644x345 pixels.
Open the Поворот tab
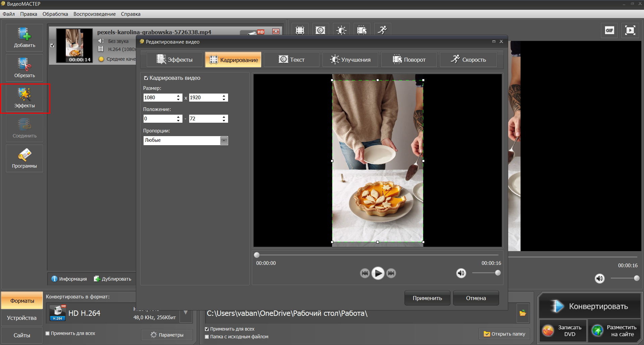tap(409, 60)
